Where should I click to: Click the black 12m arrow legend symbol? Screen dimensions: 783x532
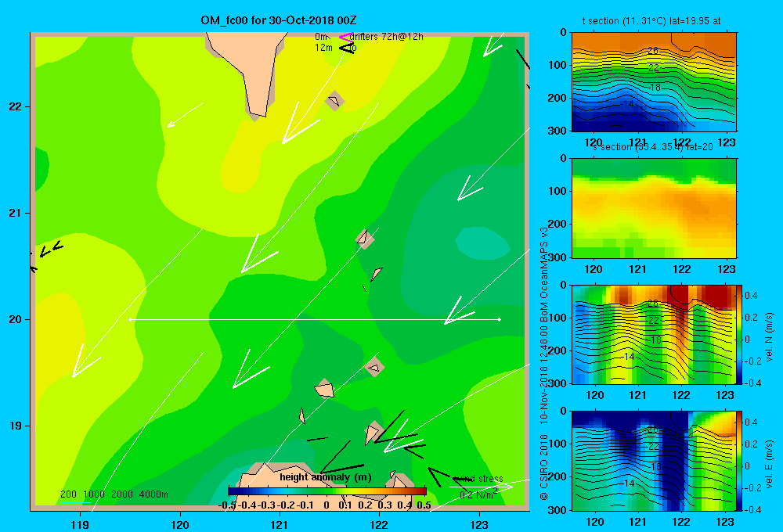[x=347, y=48]
